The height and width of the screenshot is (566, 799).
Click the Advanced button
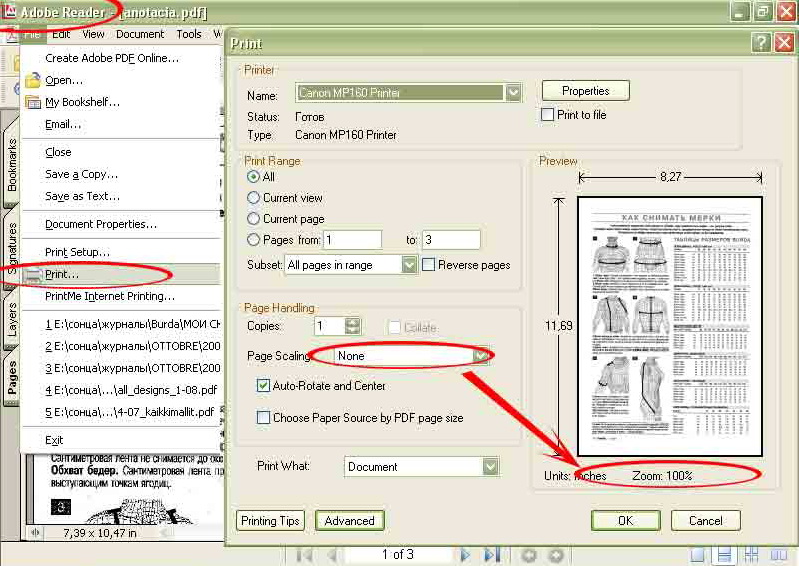click(350, 521)
